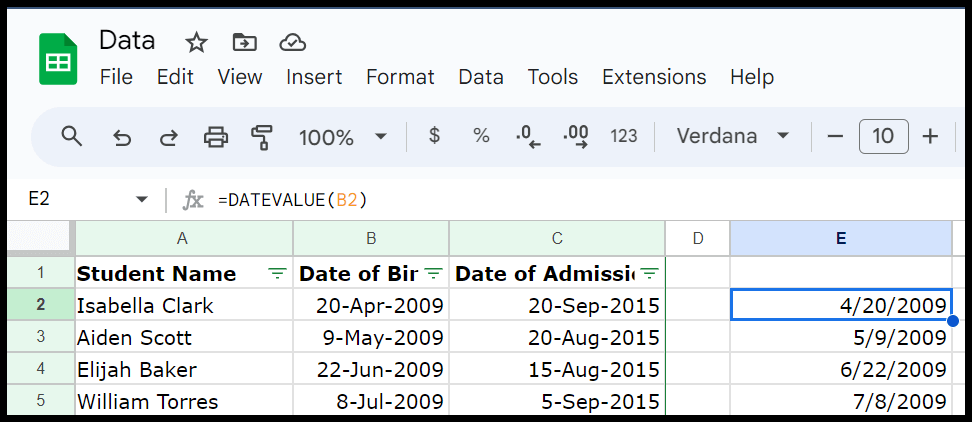Open filter for Student Name column

[x=277, y=273]
